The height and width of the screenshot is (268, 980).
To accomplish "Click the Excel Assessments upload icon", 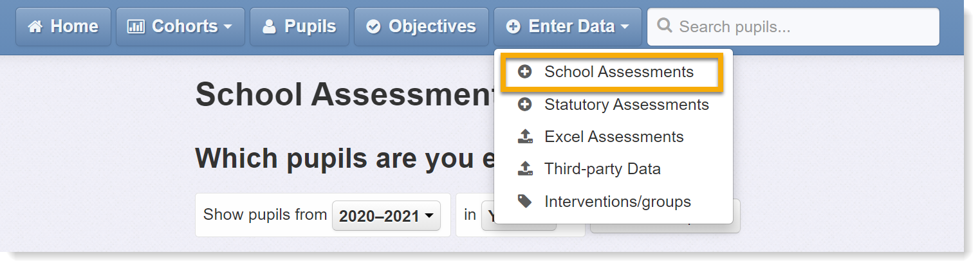I will click(525, 137).
